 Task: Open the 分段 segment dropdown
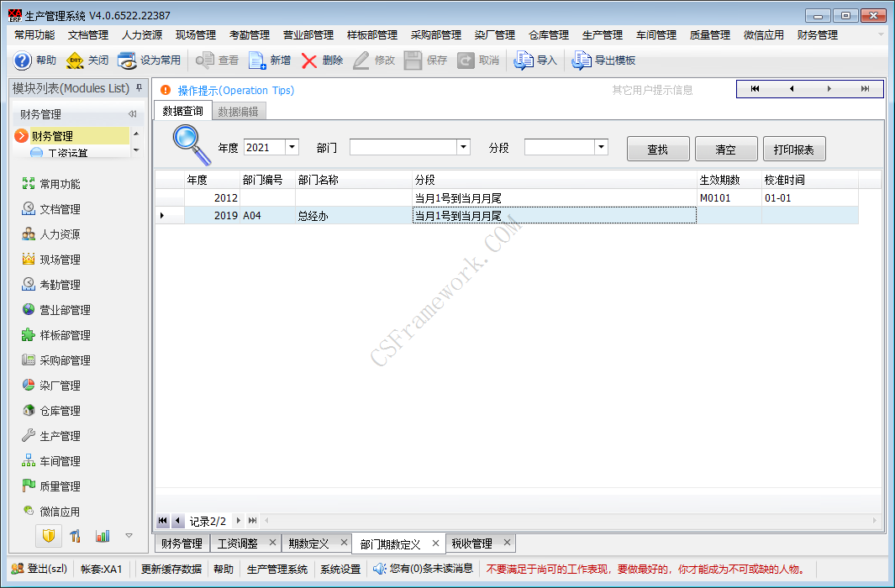601,147
